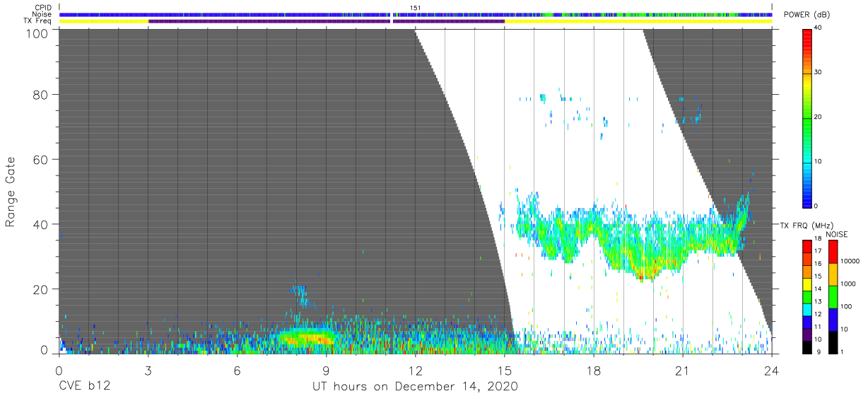Viewport: 868px width, 401px height.
Task: Click the range gate tick label 80
Action: pos(40,95)
